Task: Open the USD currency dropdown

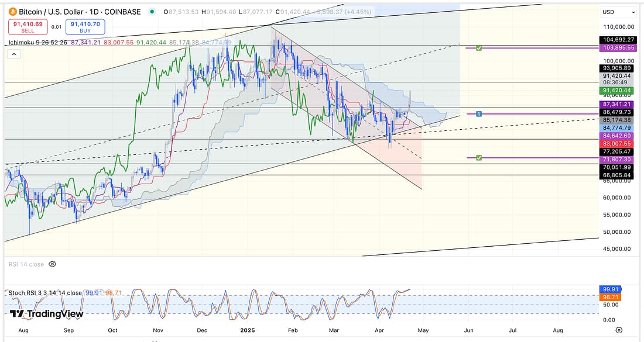Action: (x=615, y=12)
